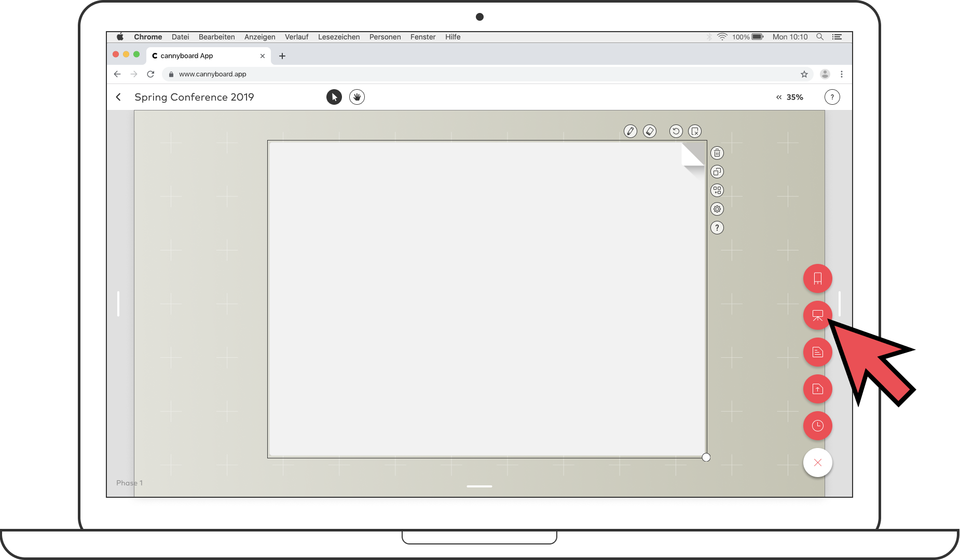Click the battery status indicator
Screen dimensions: 960x560
(x=748, y=37)
